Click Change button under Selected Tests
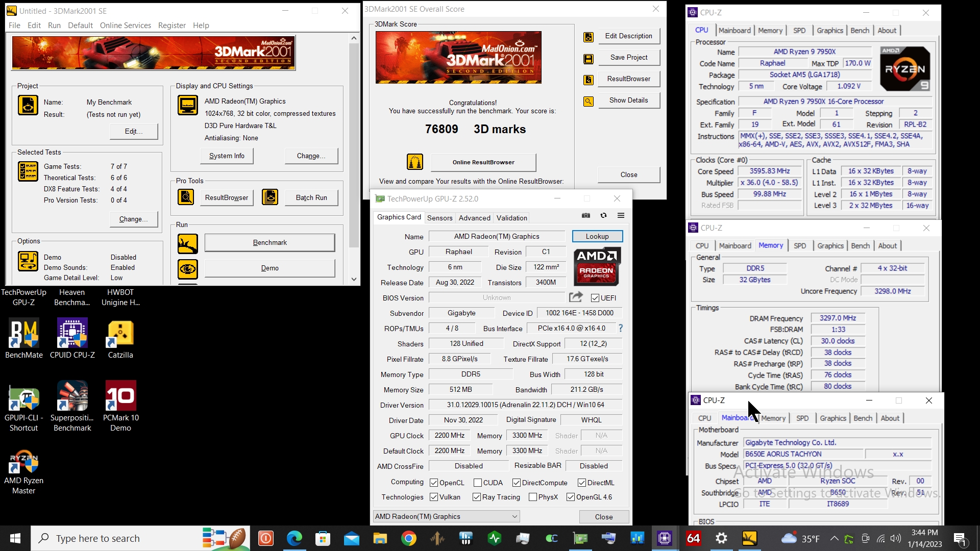 pyautogui.click(x=134, y=219)
